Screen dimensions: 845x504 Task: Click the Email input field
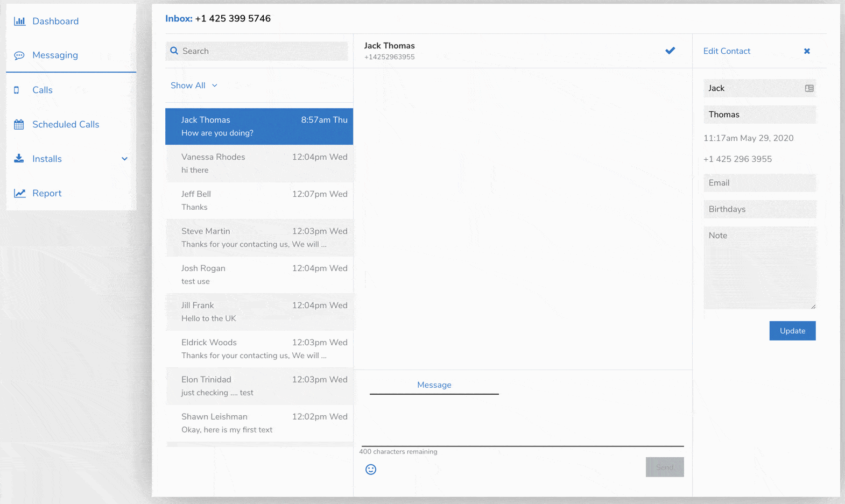click(x=759, y=183)
